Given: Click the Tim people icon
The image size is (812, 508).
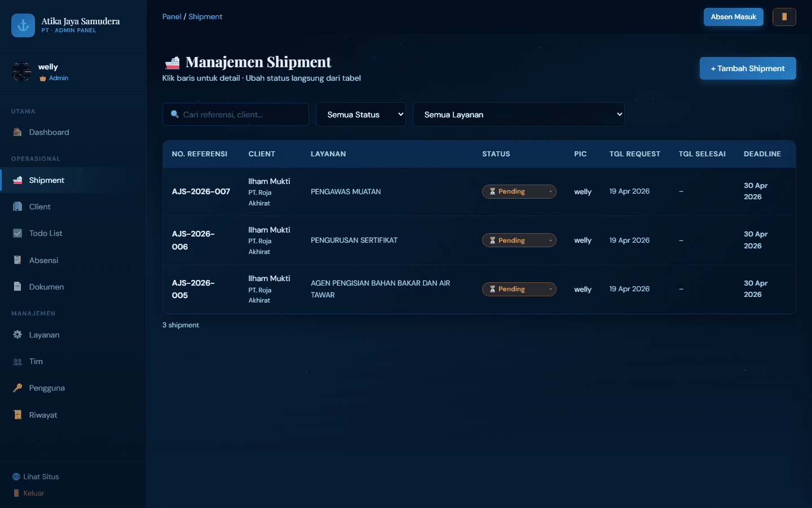Looking at the screenshot, I should coord(17,361).
